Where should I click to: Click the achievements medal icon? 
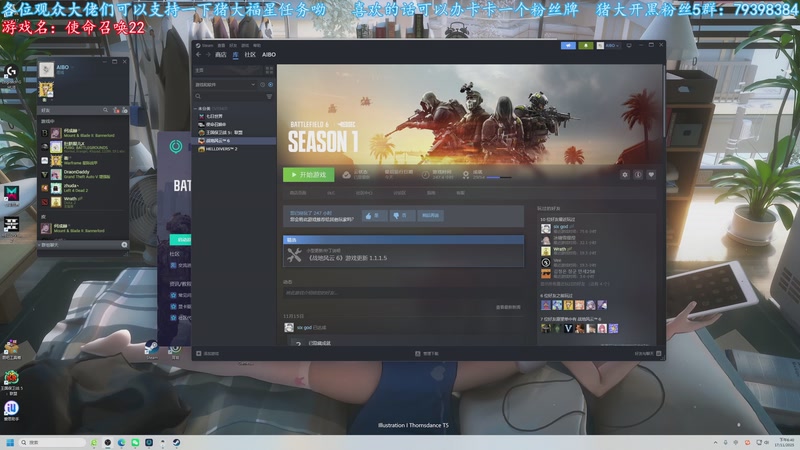coord(465,175)
